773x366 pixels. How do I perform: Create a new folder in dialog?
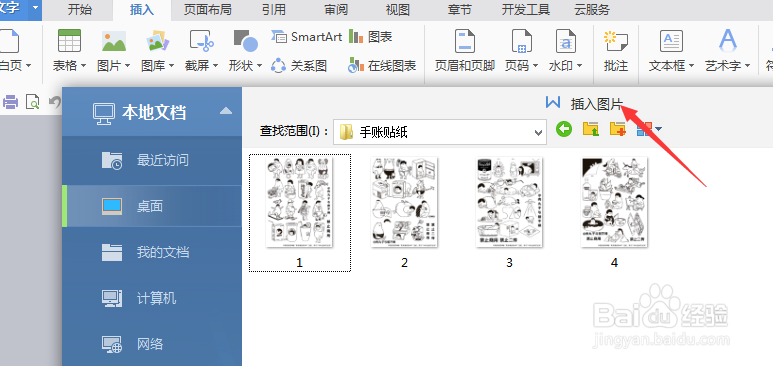618,129
